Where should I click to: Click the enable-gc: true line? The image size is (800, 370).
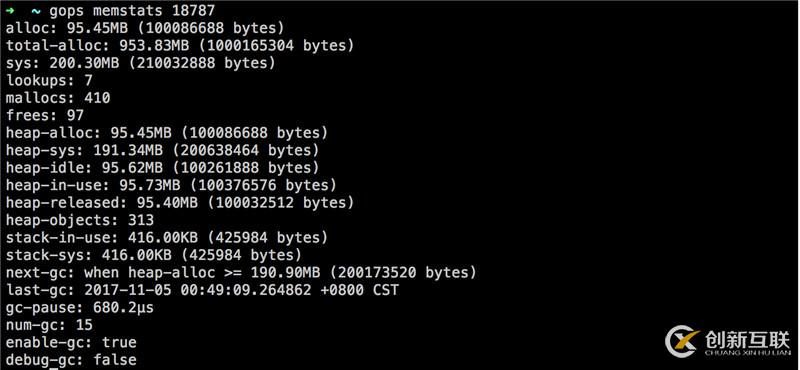[x=71, y=342]
